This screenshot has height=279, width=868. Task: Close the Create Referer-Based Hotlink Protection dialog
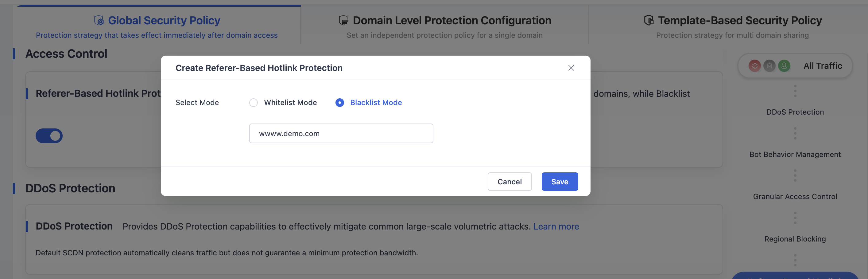571,68
